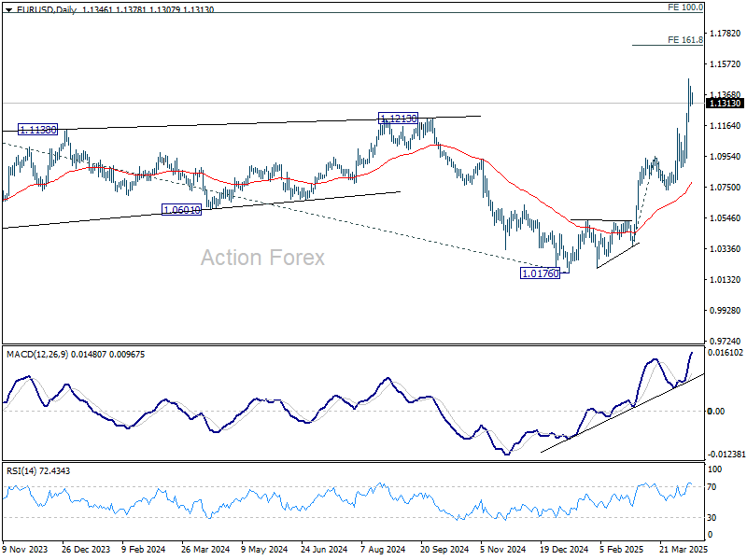
Task: Click the 1.01760 low price label
Action: pos(540,273)
